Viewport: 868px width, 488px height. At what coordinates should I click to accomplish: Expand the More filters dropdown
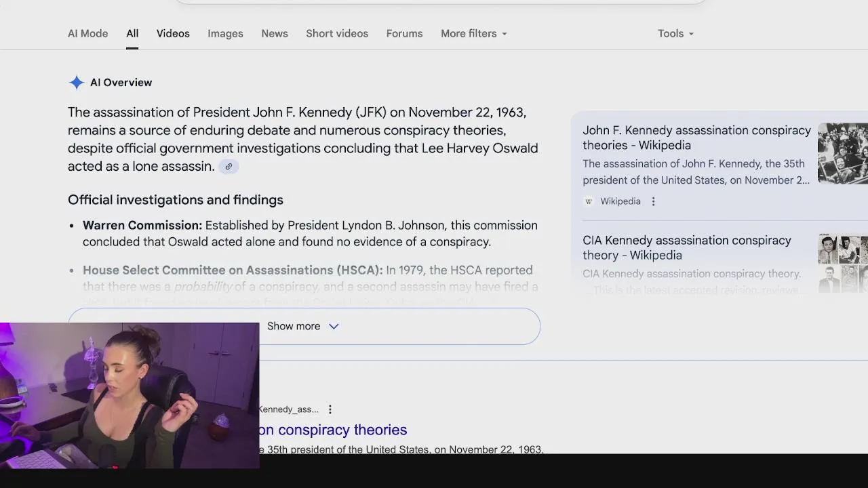473,33
